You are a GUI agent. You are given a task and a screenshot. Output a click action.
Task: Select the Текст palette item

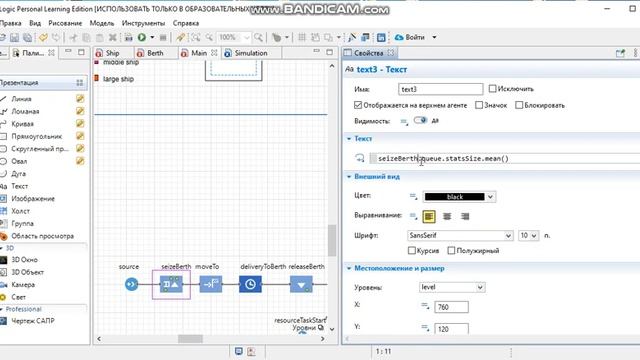pos(19,186)
